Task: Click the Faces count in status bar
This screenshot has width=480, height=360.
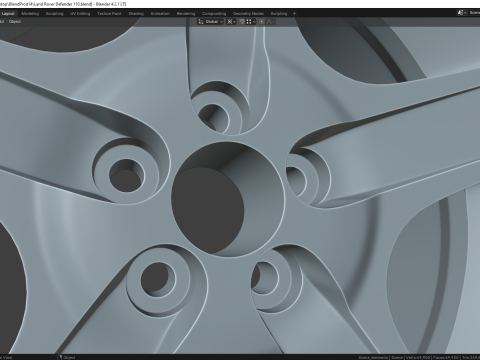Action: (446, 358)
